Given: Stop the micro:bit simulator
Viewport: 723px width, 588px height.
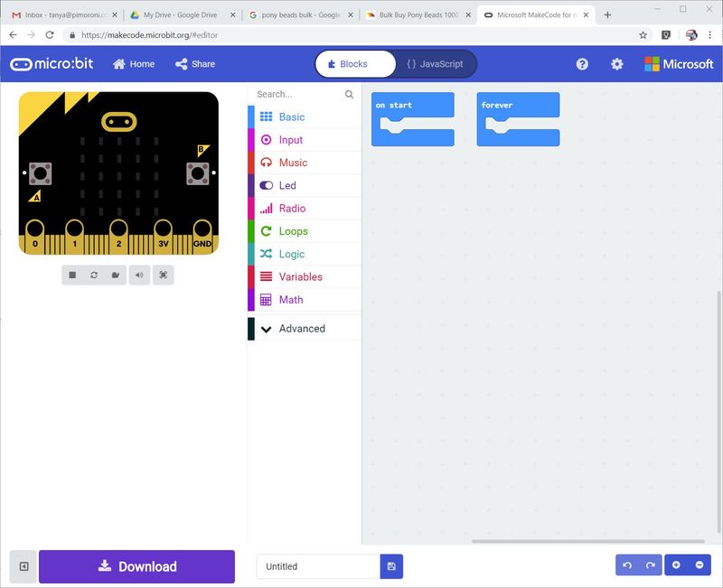Looking at the screenshot, I should click(72, 275).
